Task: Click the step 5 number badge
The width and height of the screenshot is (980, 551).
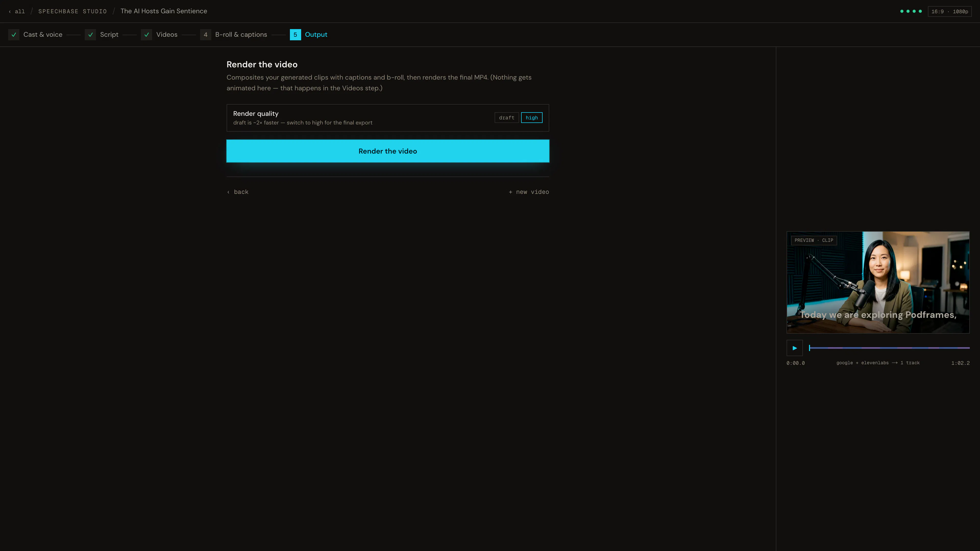Action: point(295,35)
